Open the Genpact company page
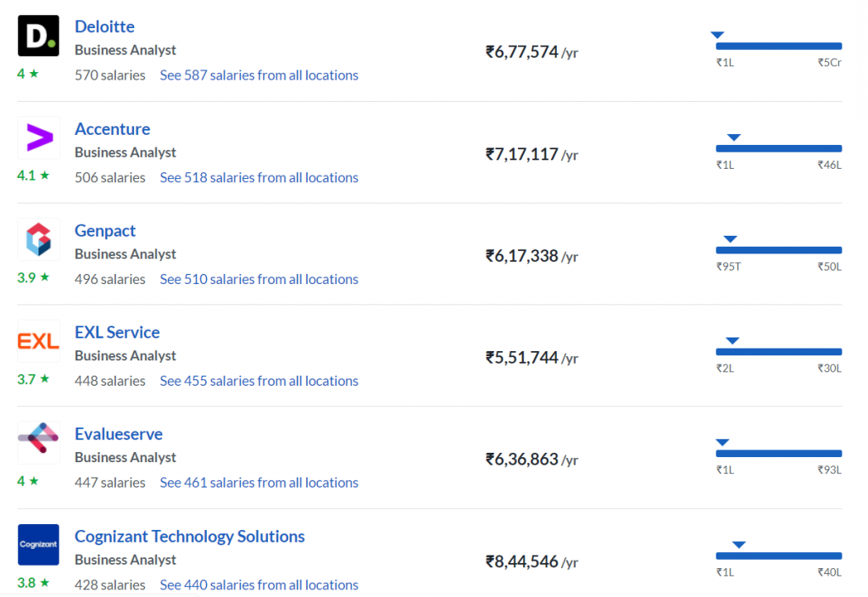The image size is (868, 597). click(x=105, y=231)
